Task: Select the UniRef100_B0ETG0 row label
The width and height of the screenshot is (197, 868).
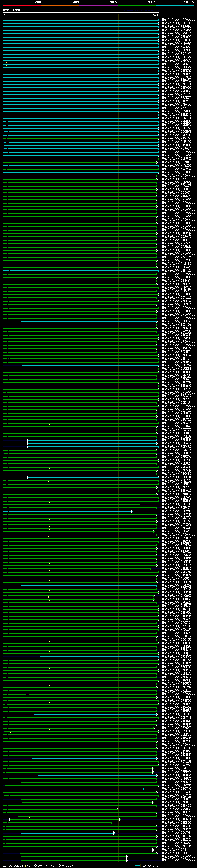Action: 177,846
